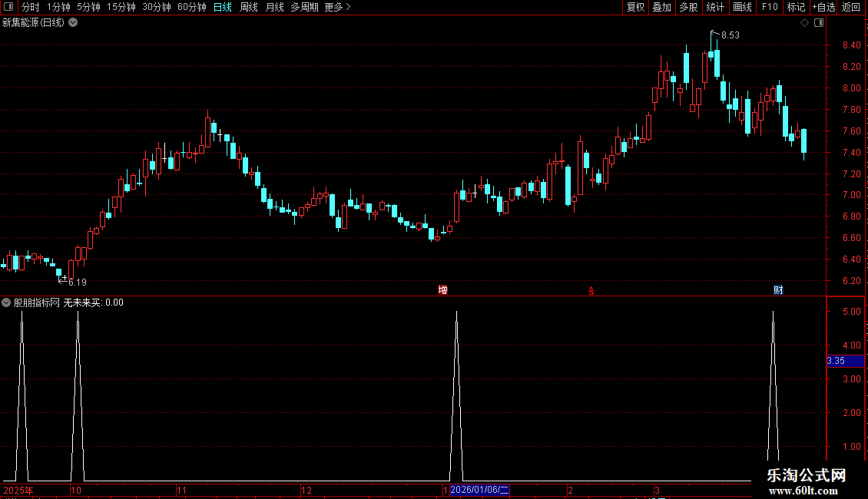Viewport: 868px width, 499px height.
Task: Add stock with +自选 button
Action: click(x=823, y=7)
